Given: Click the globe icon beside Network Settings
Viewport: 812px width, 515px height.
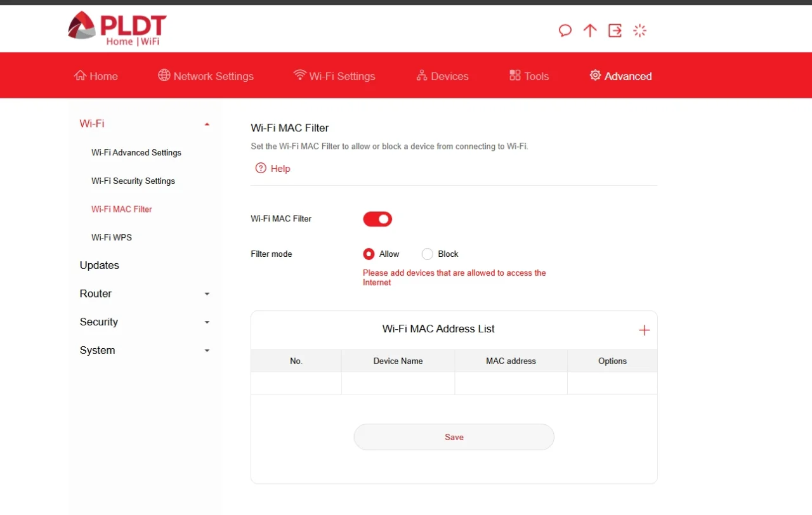Looking at the screenshot, I should click(x=164, y=75).
